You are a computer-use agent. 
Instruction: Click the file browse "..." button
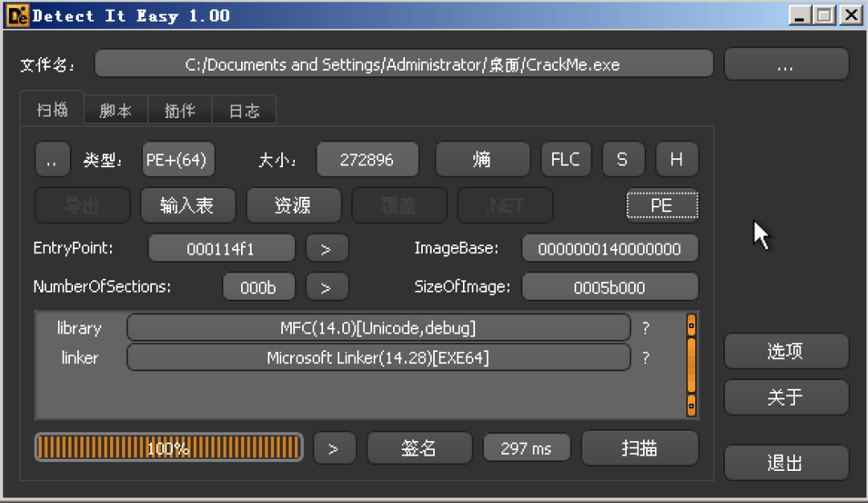(x=785, y=65)
